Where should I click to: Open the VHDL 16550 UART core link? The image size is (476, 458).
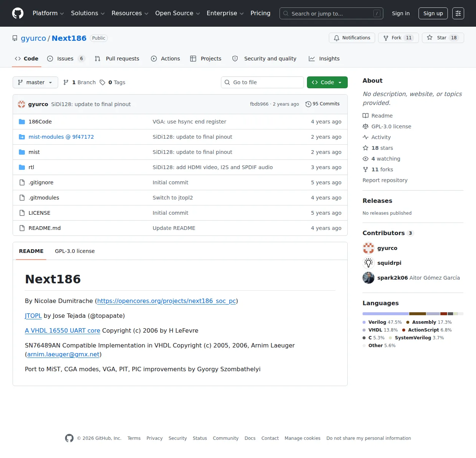tap(63, 330)
